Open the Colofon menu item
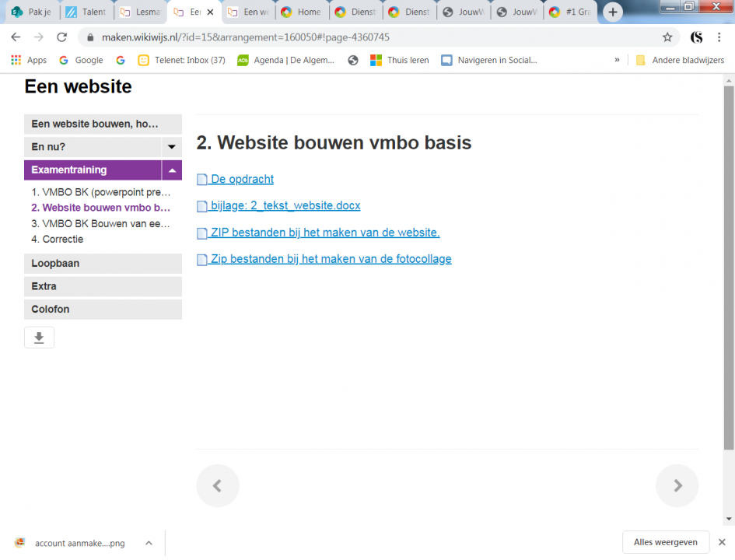The width and height of the screenshot is (735, 560). coord(103,310)
